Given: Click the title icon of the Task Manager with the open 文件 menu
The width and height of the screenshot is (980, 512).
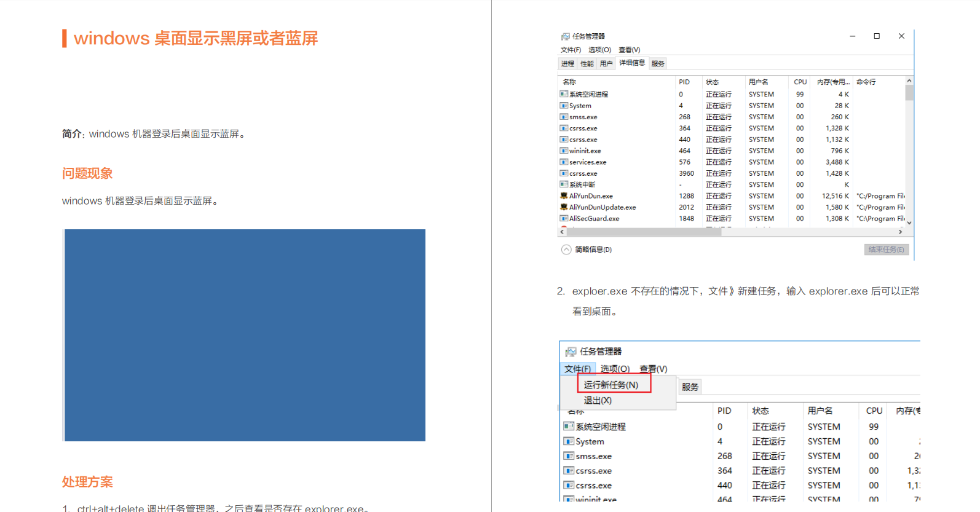Looking at the screenshot, I should (x=571, y=352).
